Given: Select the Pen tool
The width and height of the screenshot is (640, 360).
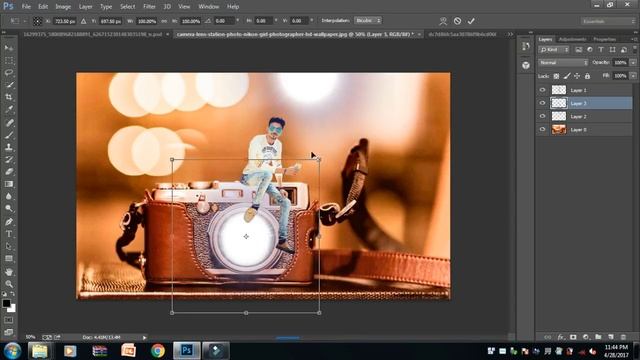Looking at the screenshot, I should point(9,222).
